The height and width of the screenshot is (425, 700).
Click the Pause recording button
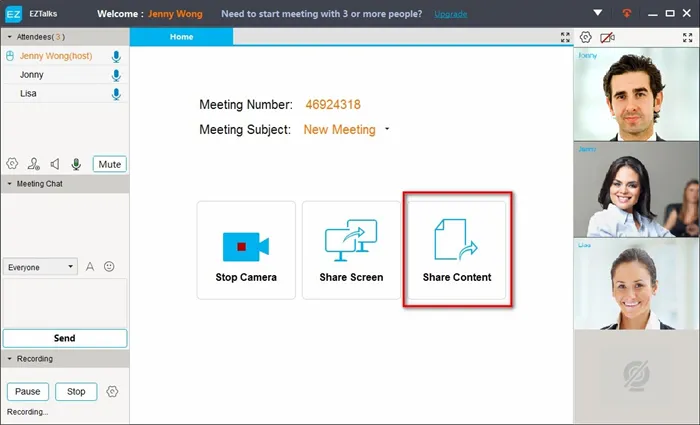pos(28,392)
